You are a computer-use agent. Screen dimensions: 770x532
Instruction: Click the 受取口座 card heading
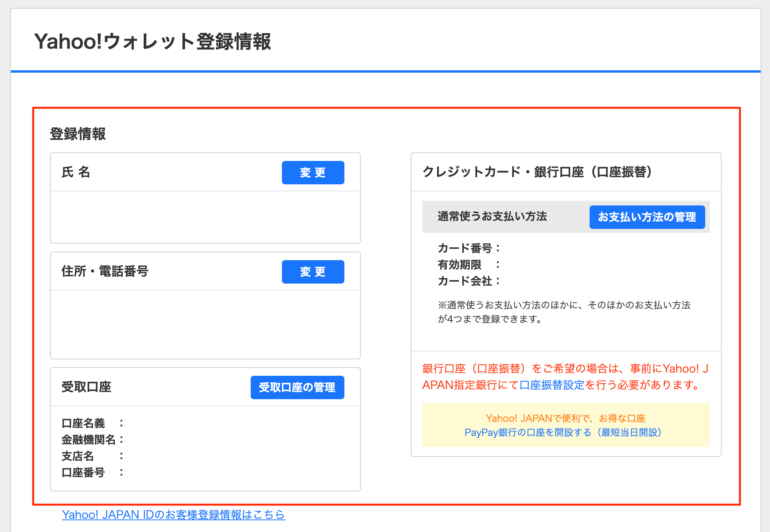(x=86, y=387)
